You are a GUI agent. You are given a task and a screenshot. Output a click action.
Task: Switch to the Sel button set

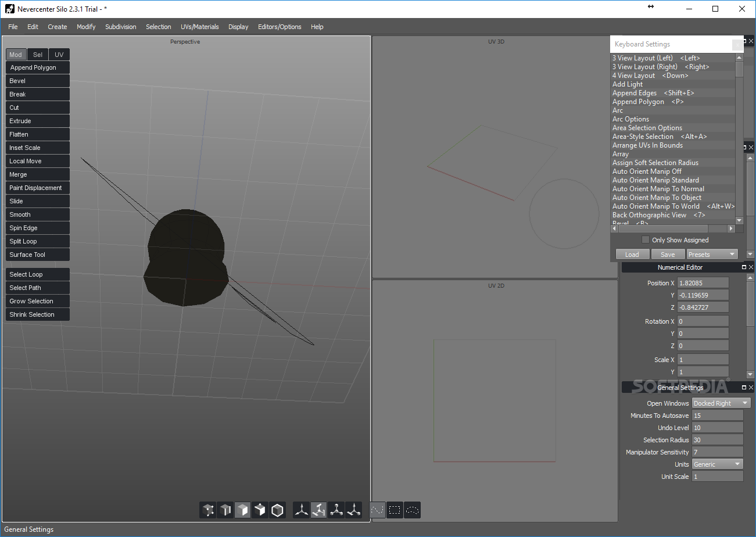coord(38,55)
